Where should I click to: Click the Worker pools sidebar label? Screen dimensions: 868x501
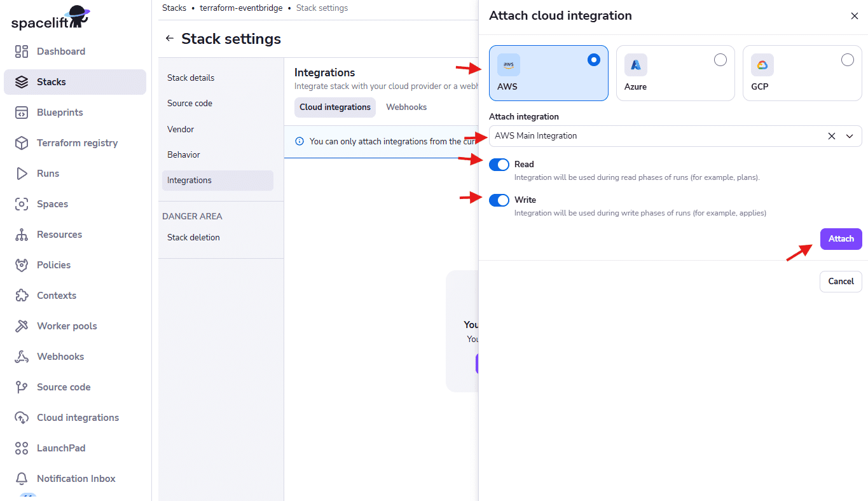pos(67,326)
